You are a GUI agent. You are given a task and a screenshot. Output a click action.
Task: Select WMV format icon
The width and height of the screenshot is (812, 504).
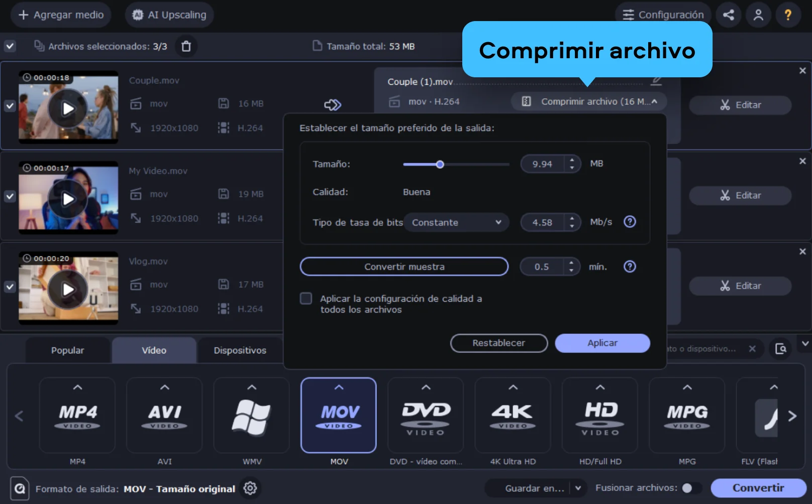pos(252,416)
